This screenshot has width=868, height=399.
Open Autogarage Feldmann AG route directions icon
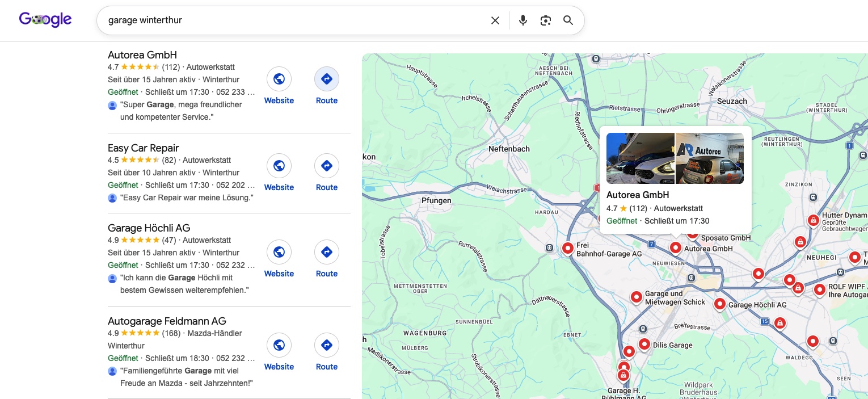(327, 345)
